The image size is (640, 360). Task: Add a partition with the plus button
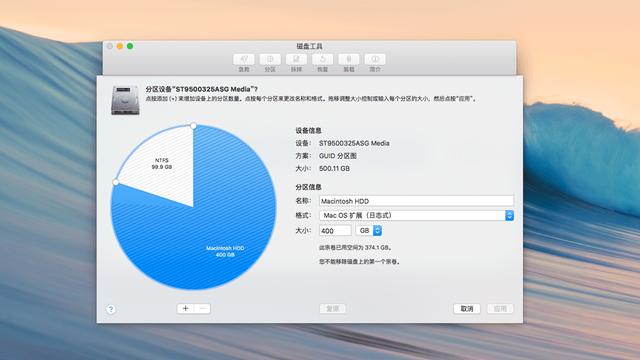coord(185,309)
